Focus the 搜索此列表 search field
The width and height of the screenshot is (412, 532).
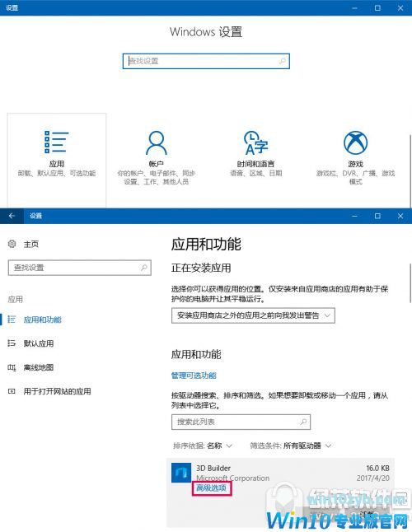pyautogui.click(x=241, y=422)
